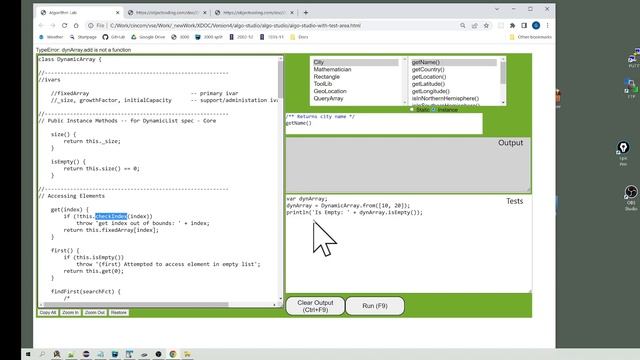Image resolution: width=640 pixels, height=360 pixels.
Task: Open the GitHub bookmark
Action: (x=113, y=37)
